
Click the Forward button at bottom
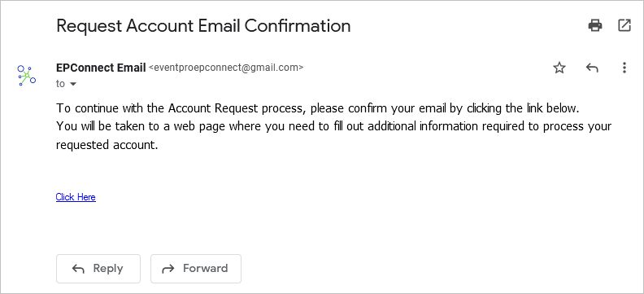pyautogui.click(x=196, y=269)
